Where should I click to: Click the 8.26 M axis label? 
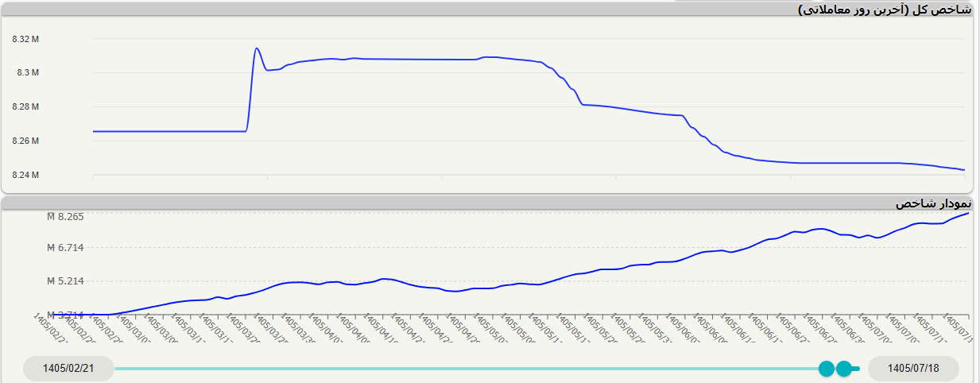(26, 141)
